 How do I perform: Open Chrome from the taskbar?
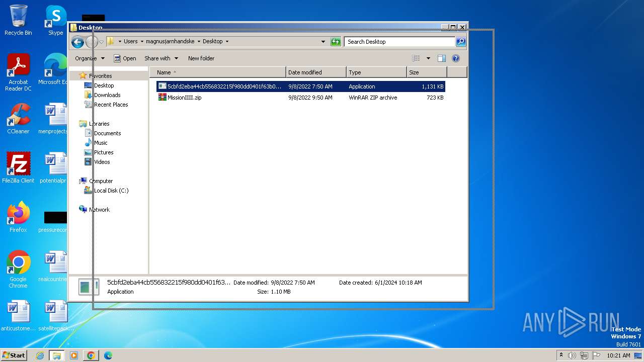coord(91,355)
